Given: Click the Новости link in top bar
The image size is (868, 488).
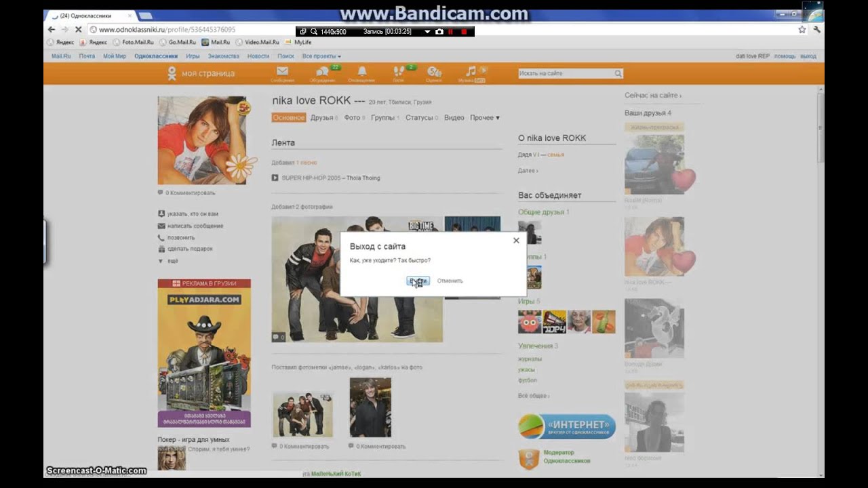Looking at the screenshot, I should point(258,56).
